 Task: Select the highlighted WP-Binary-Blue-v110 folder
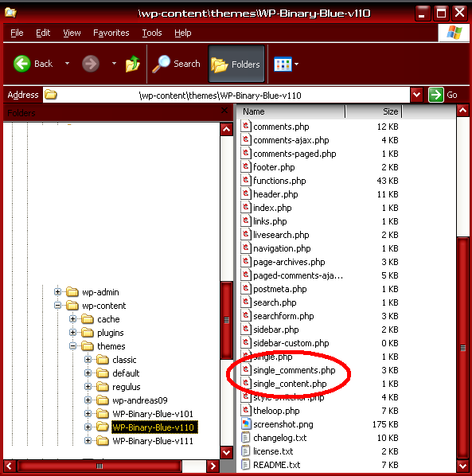tap(154, 427)
